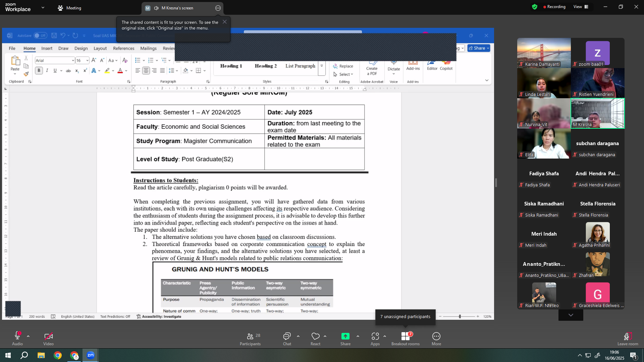644x362 pixels.
Task: Toggle Center alignment button
Action: [x=146, y=71]
